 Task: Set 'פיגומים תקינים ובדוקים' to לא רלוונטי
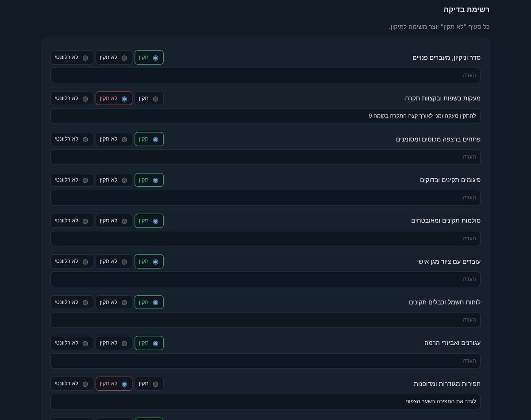72,180
